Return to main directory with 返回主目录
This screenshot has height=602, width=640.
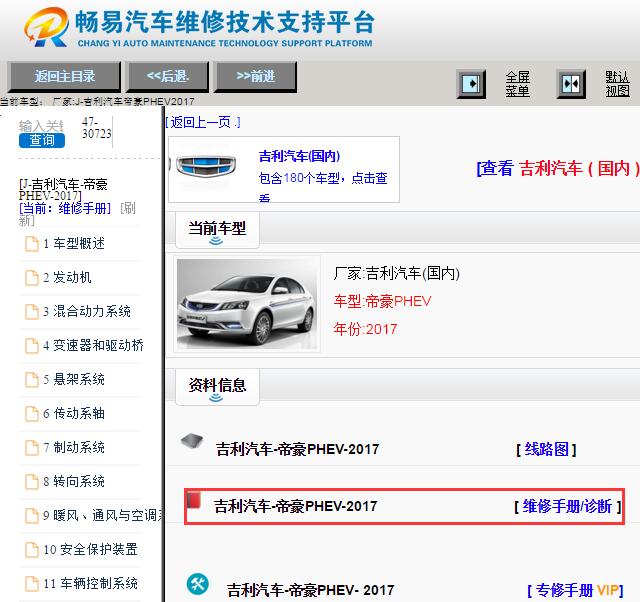[64, 76]
